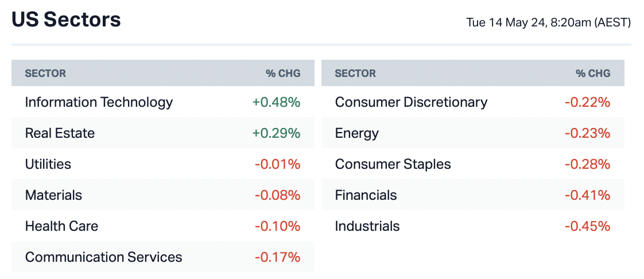Open the Communication Services sector
The height and width of the screenshot is (279, 644).
[x=103, y=257]
